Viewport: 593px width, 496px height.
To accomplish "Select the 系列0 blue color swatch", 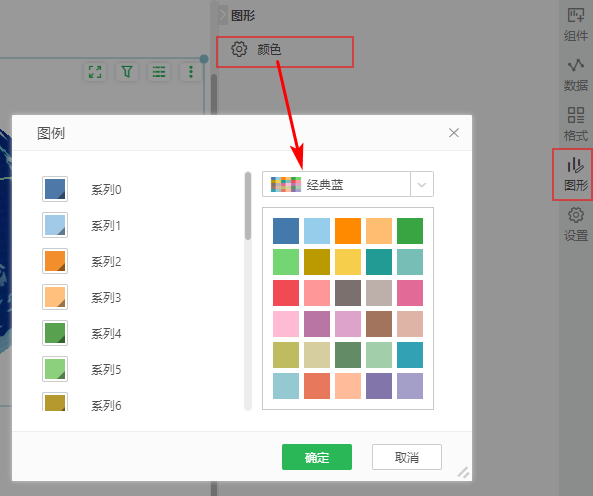I will pos(55,189).
